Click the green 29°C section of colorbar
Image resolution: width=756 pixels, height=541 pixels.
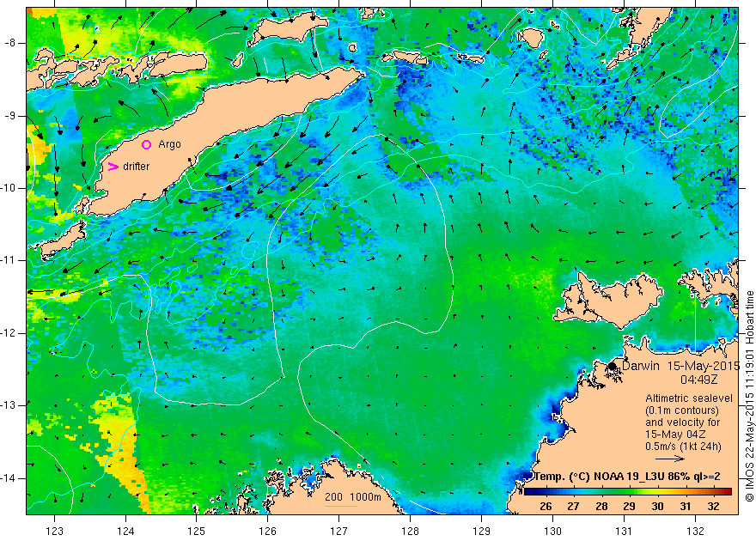click(x=629, y=492)
